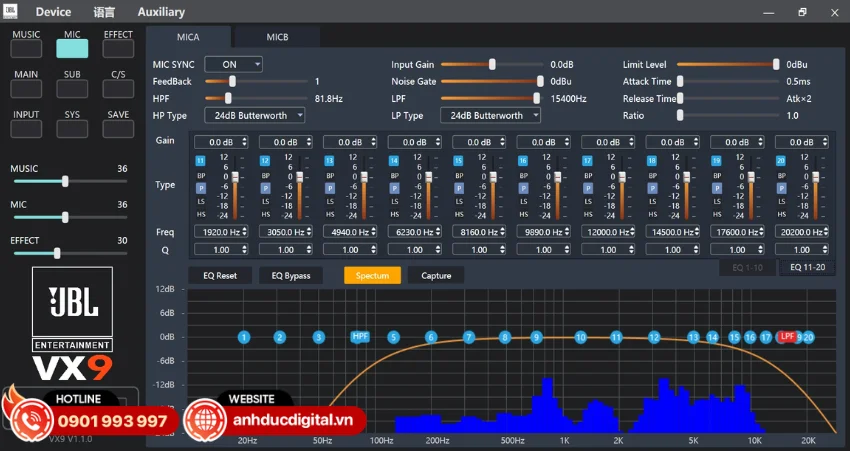
Task: Click the JBL app icon in title bar
Action: click(10, 11)
